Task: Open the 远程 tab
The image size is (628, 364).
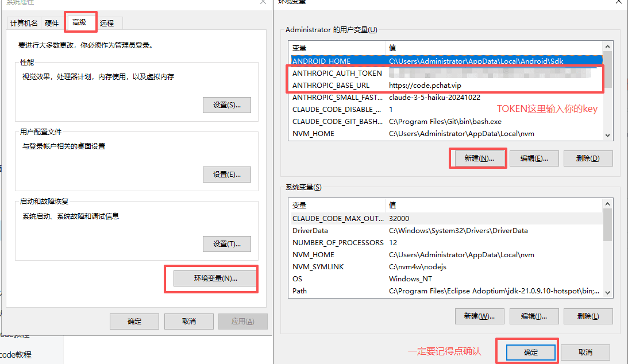Action: [107, 23]
